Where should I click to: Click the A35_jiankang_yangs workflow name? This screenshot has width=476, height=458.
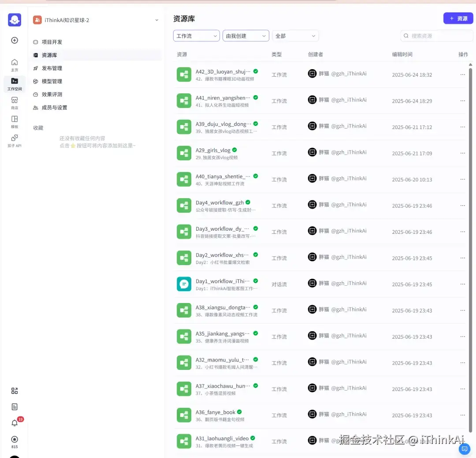pyautogui.click(x=223, y=334)
